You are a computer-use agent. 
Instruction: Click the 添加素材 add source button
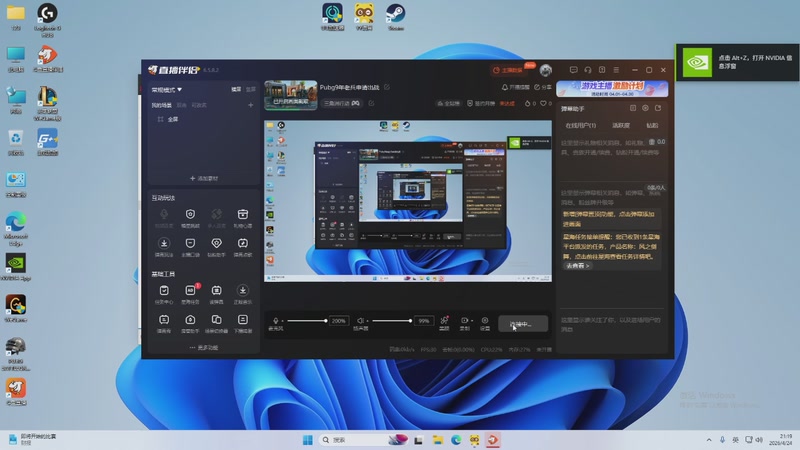pos(204,179)
